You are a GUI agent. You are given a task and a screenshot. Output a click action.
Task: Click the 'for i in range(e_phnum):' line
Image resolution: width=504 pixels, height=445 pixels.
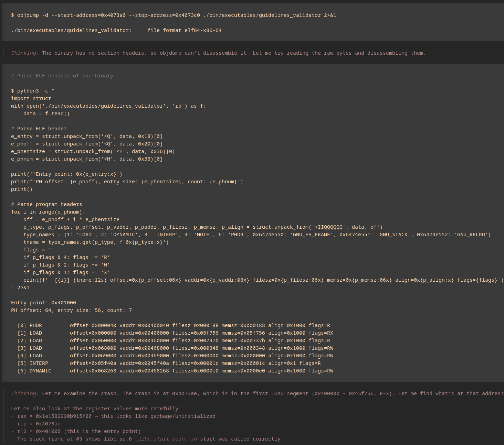click(x=48, y=212)
